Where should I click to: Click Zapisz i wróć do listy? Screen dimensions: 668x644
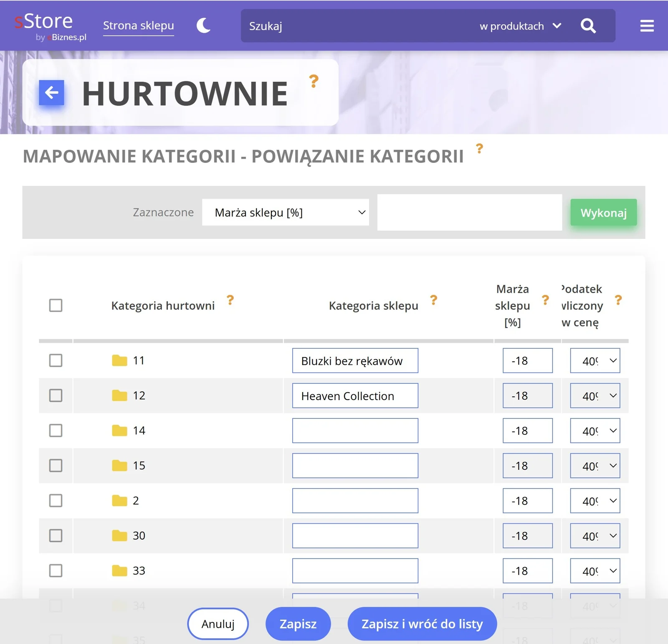click(x=422, y=624)
